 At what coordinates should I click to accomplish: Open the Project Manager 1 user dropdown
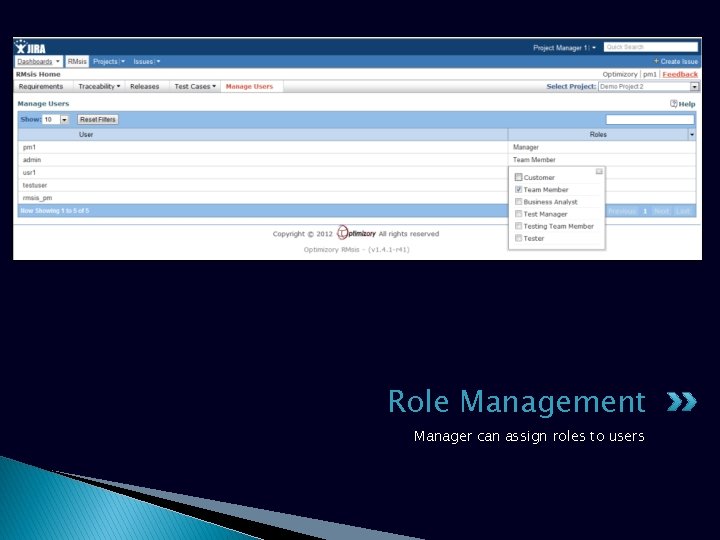coord(564,48)
